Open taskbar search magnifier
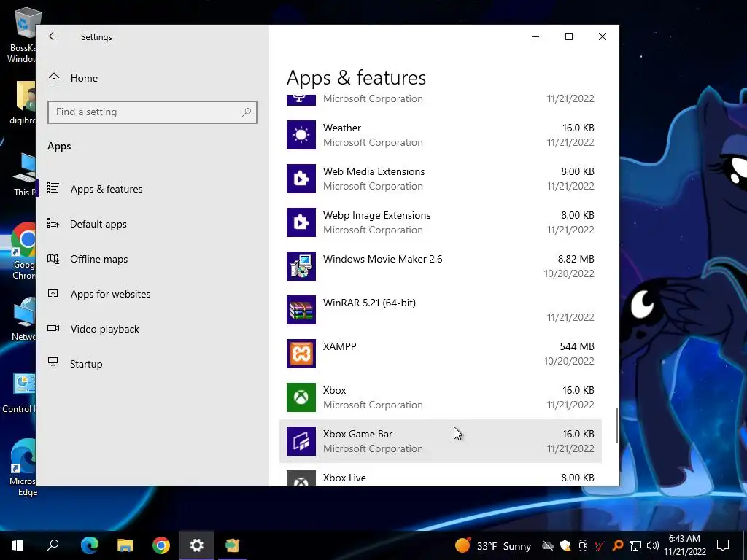This screenshot has width=747, height=560. coord(53,545)
